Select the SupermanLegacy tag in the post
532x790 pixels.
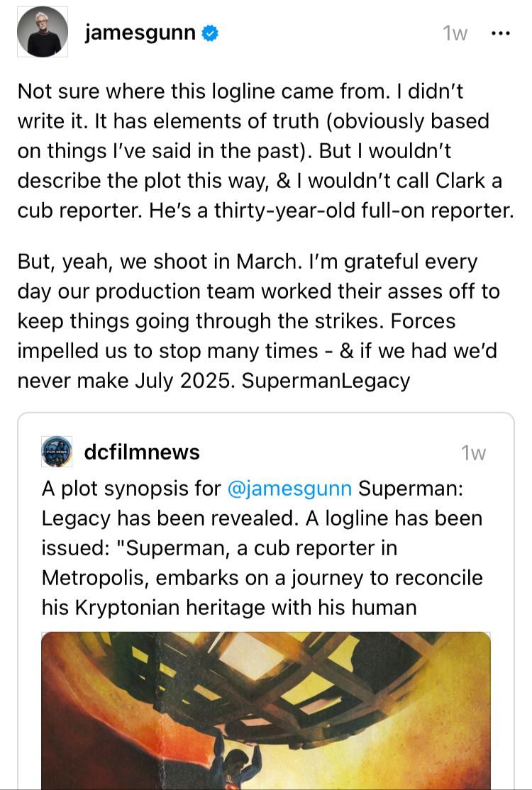pyautogui.click(x=326, y=381)
